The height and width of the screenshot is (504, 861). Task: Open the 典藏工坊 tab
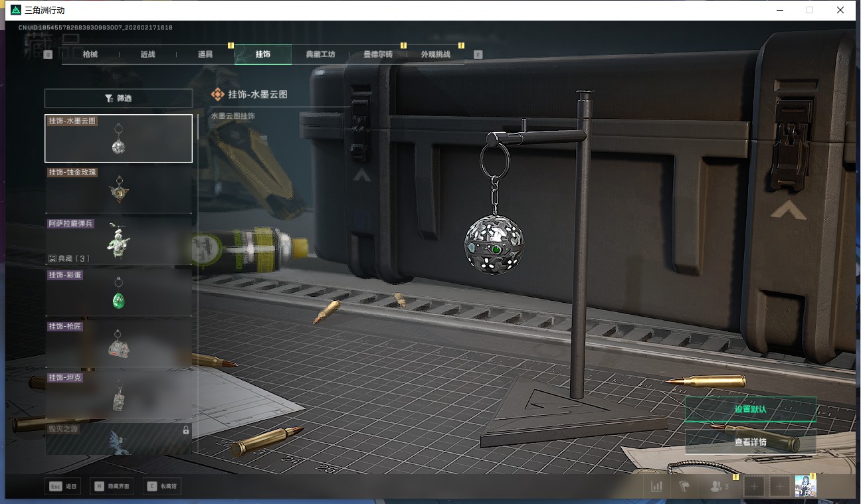coord(320,54)
